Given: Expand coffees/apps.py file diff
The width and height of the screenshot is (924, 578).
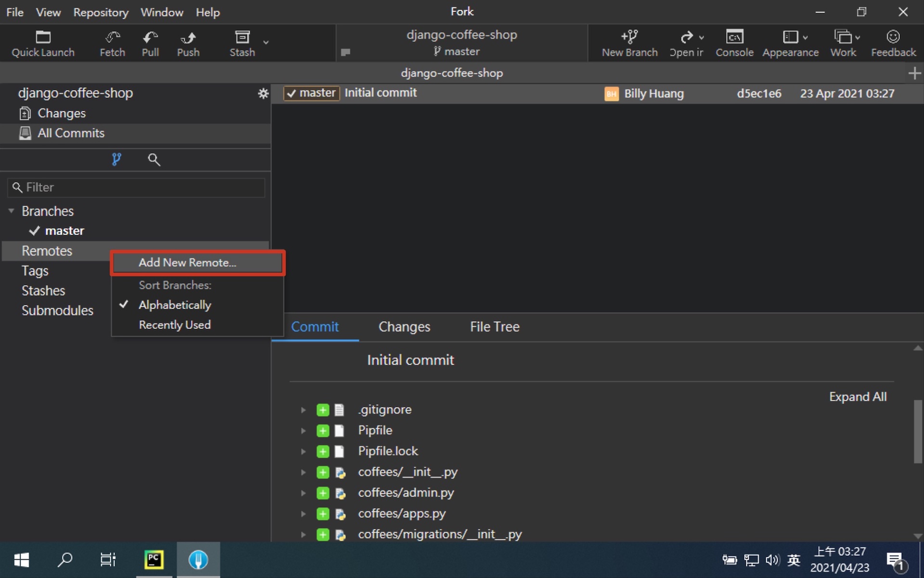Looking at the screenshot, I should coord(303,513).
